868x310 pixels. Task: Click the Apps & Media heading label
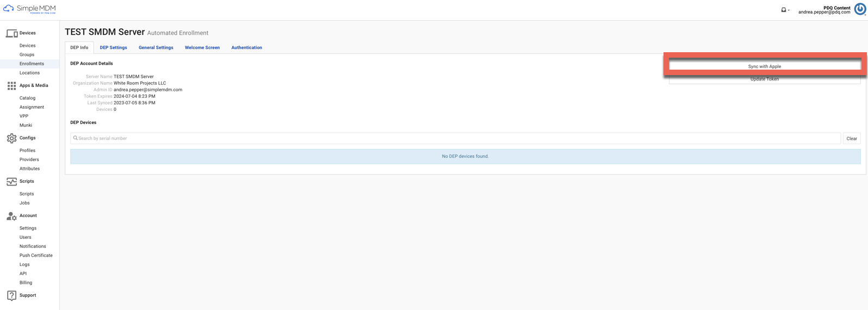tap(34, 85)
